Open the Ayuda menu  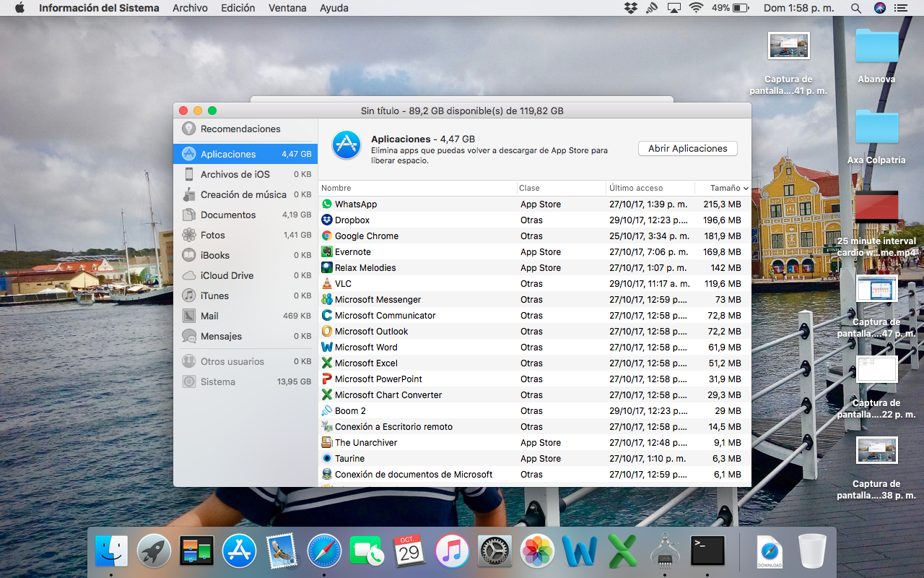click(x=334, y=8)
